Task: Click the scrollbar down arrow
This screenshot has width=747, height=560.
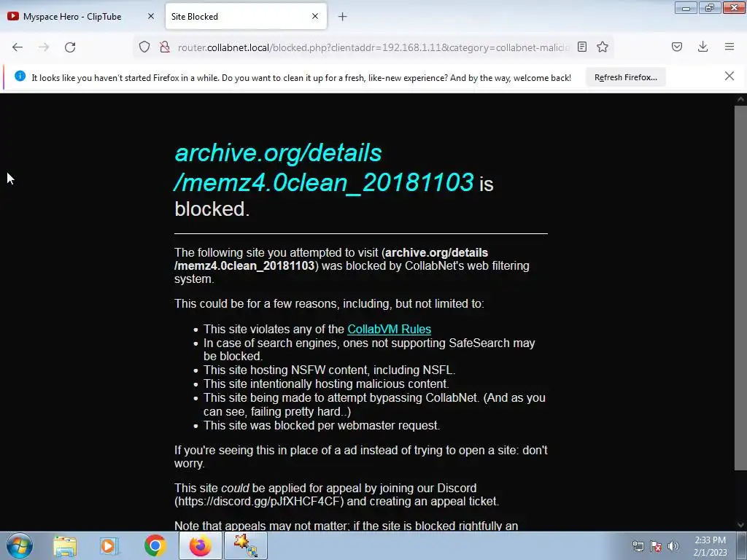Action: tap(740, 525)
